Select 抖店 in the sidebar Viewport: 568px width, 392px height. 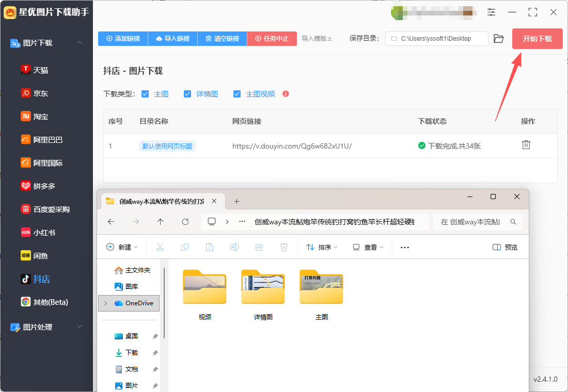pos(36,279)
